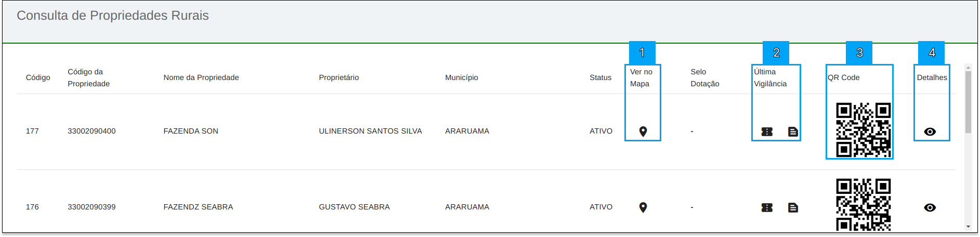Open document icon in FAZENDA SON row
Image resolution: width=980 pixels, height=237 pixels.
coord(793,131)
